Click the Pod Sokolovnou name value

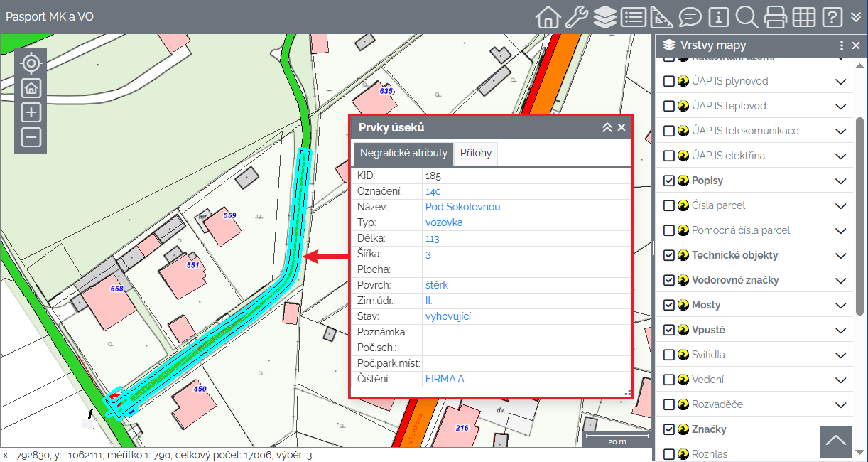(462, 207)
